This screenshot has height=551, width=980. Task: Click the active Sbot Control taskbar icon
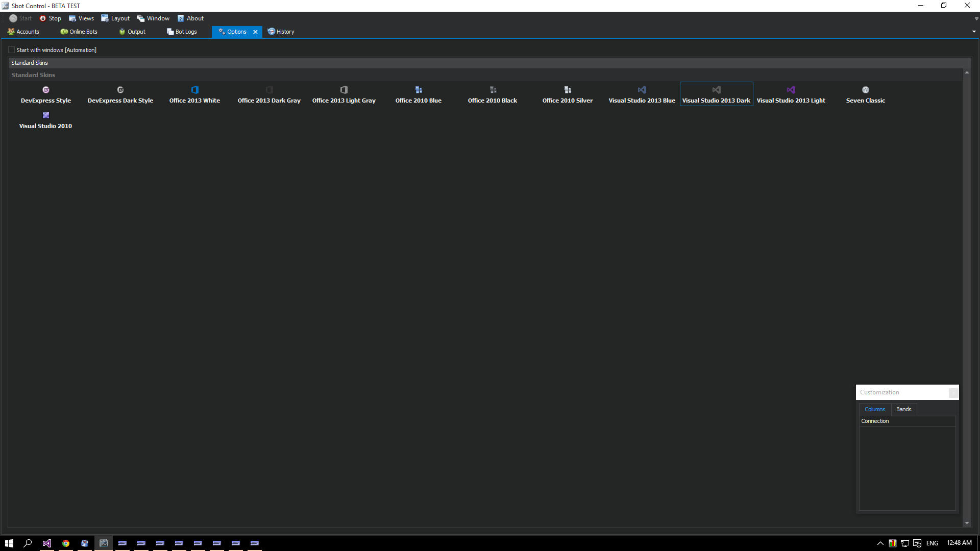104,543
